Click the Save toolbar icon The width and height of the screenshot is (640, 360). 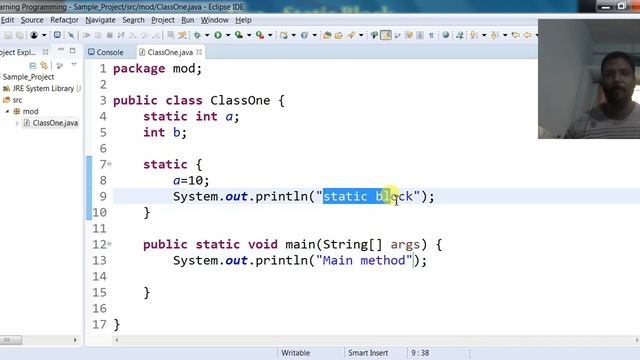(8, 36)
